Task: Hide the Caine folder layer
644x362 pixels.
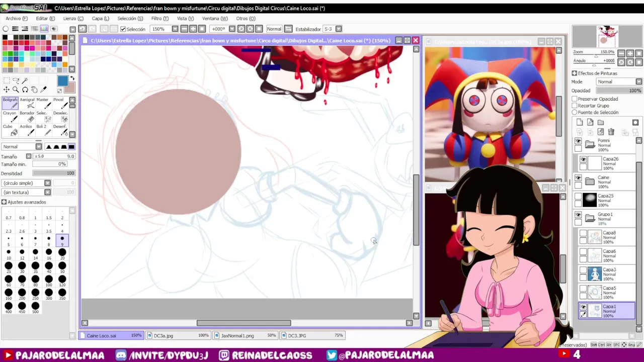Action: coord(578,178)
